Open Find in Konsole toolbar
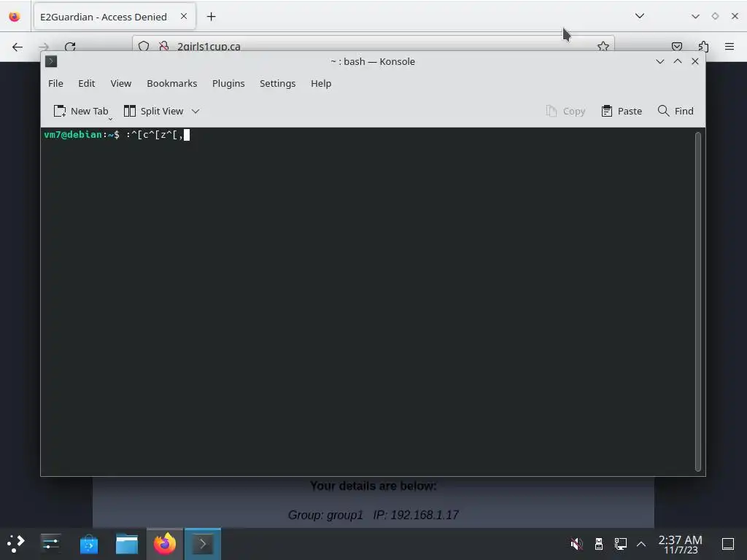 click(x=676, y=111)
